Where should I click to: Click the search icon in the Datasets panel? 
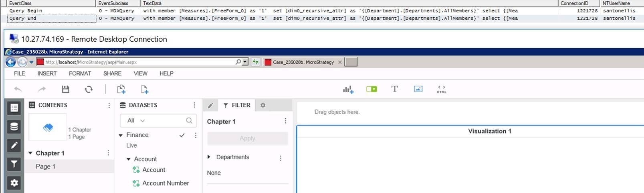pyautogui.click(x=189, y=120)
